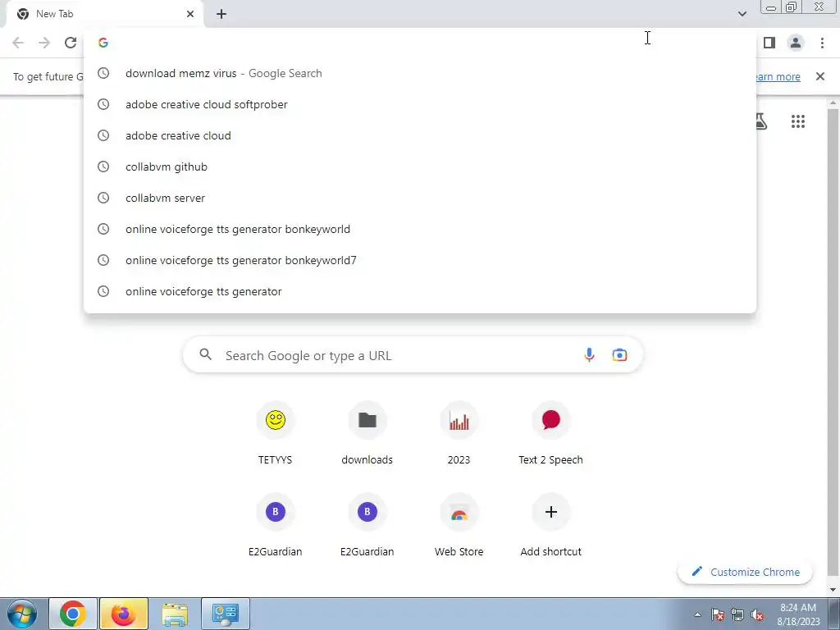Pick suggestion 'collabvm github'
The image size is (840, 630).
(x=420, y=167)
